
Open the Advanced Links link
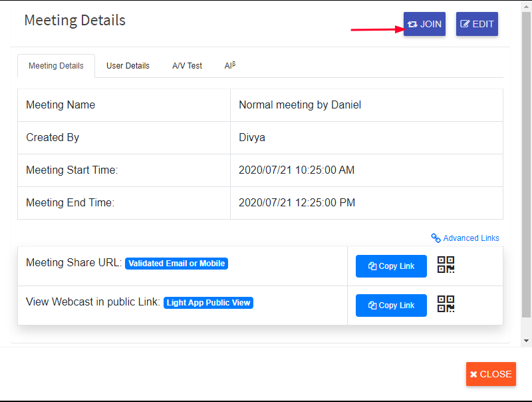465,238
